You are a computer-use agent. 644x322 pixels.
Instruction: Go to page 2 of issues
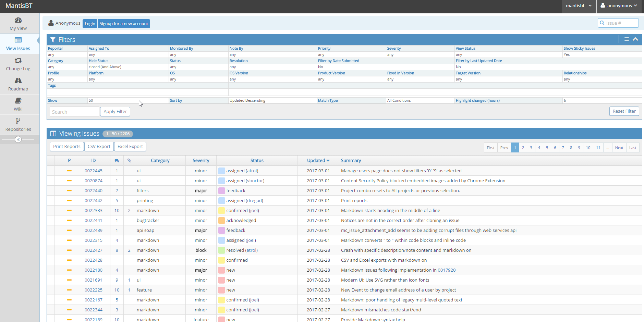(523, 148)
